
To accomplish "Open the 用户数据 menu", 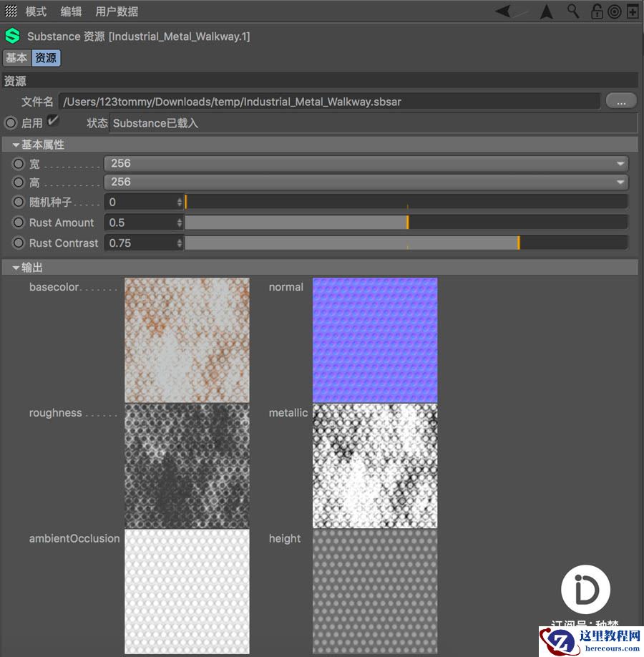I will pyautogui.click(x=117, y=11).
